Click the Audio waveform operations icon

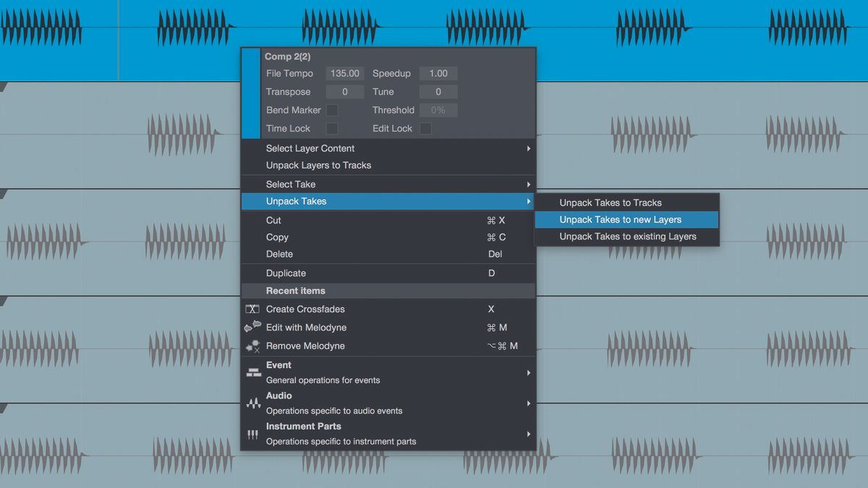pyautogui.click(x=252, y=403)
